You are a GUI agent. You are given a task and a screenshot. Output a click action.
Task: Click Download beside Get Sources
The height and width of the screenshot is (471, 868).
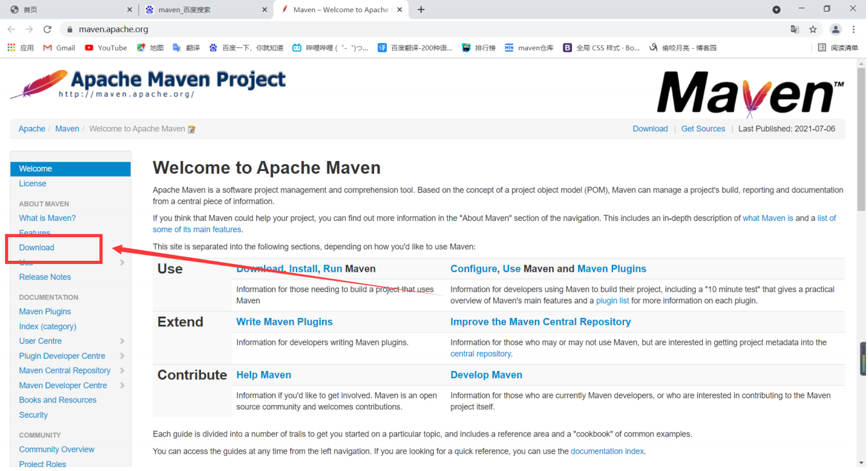pos(650,129)
